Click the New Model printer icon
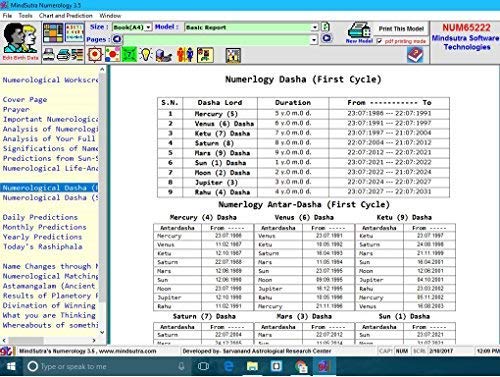The width and height of the screenshot is (500, 377). click(x=359, y=32)
